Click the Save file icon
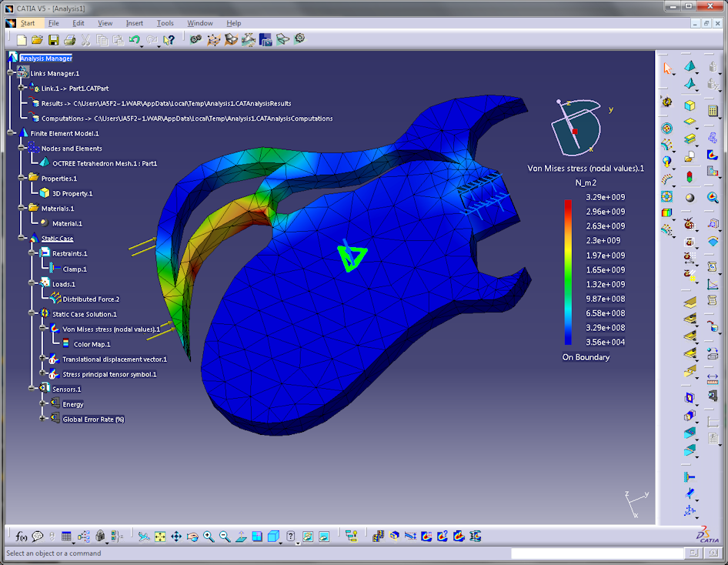This screenshot has width=728, height=565. click(53, 39)
